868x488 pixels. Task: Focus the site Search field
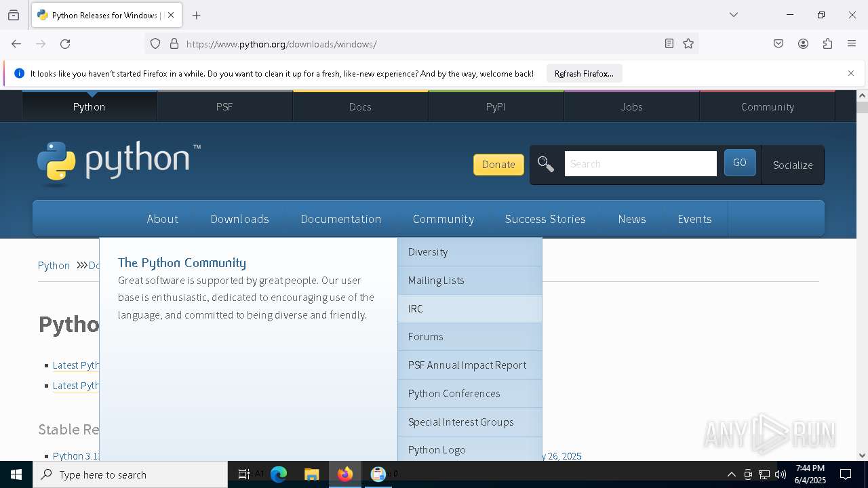click(x=640, y=164)
